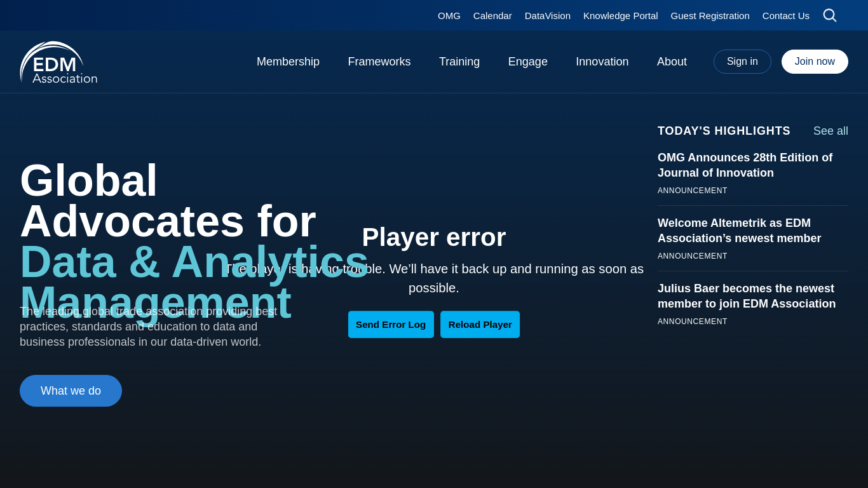This screenshot has height=488, width=868.
Task: Open the OMG link
Action: pyautogui.click(x=449, y=15)
